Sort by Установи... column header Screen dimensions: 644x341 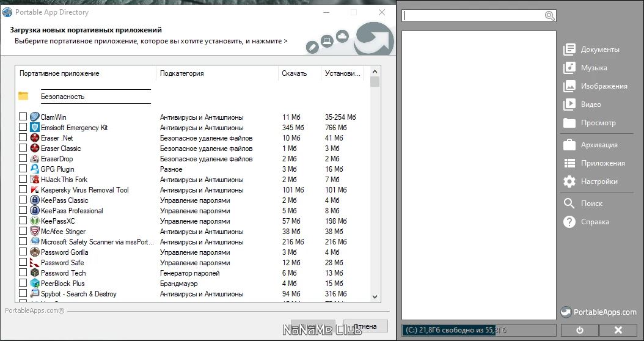(x=343, y=73)
